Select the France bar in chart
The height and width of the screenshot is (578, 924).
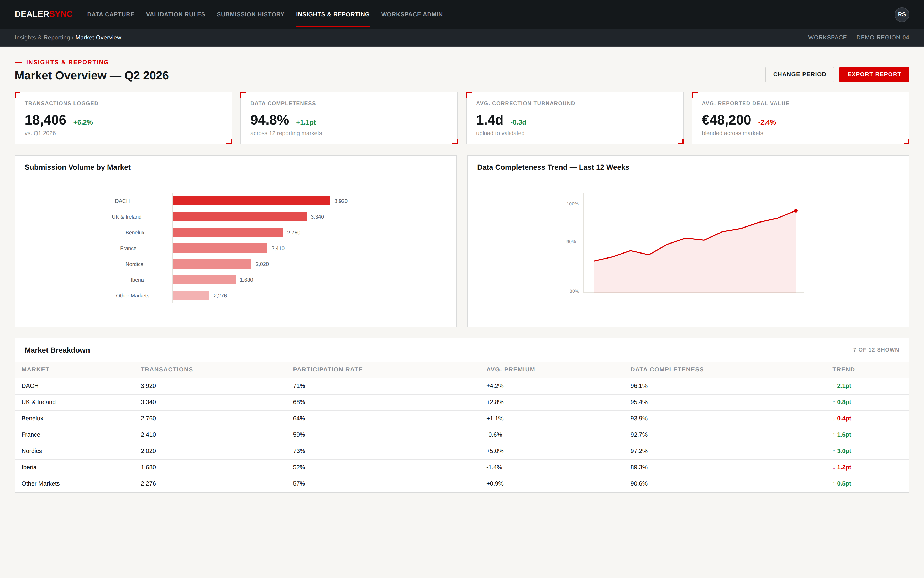point(220,248)
